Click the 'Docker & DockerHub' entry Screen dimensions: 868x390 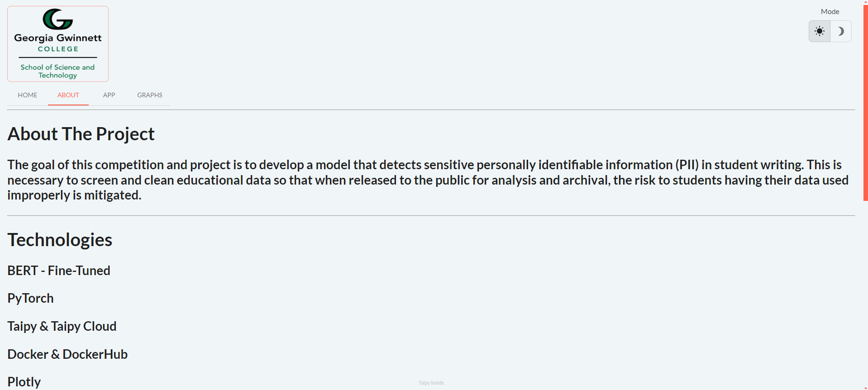(67, 354)
